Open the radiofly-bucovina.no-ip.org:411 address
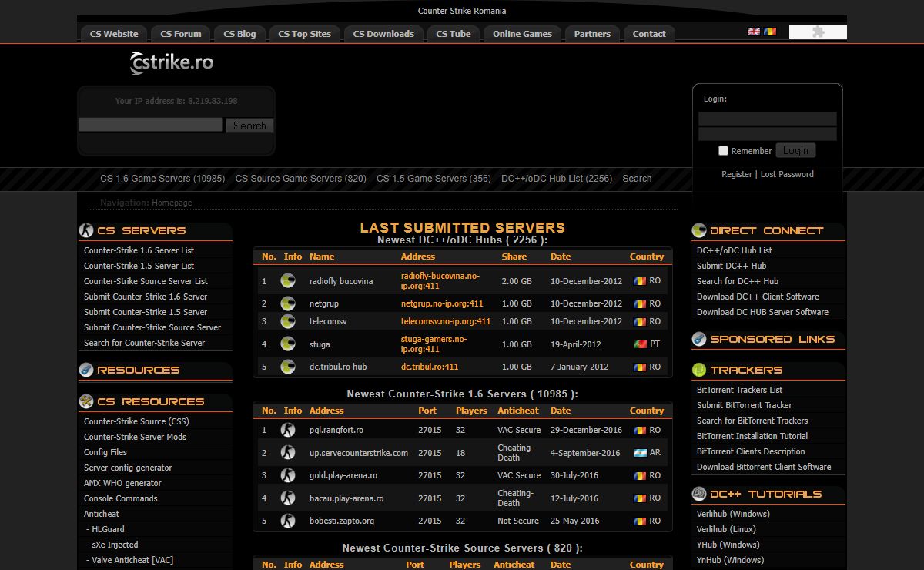This screenshot has height=570, width=924. 440,281
